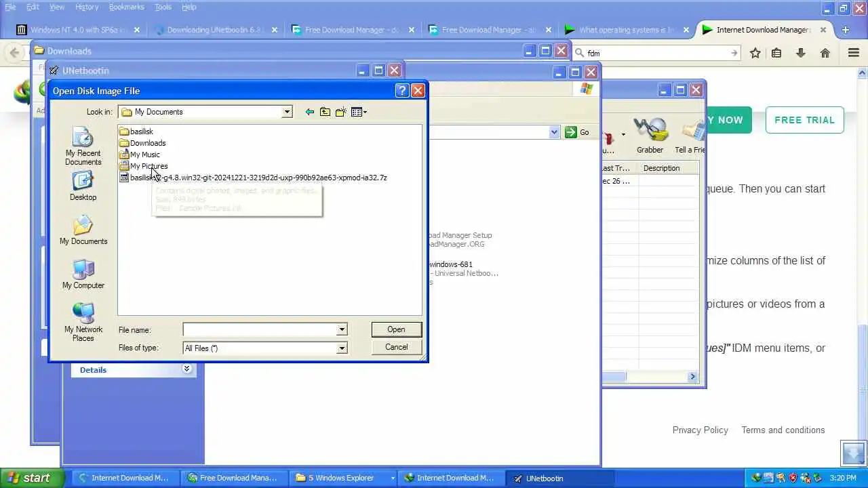Screen dimensions: 868x488
Task: Open the Firefox File menu
Action: tap(10, 7)
